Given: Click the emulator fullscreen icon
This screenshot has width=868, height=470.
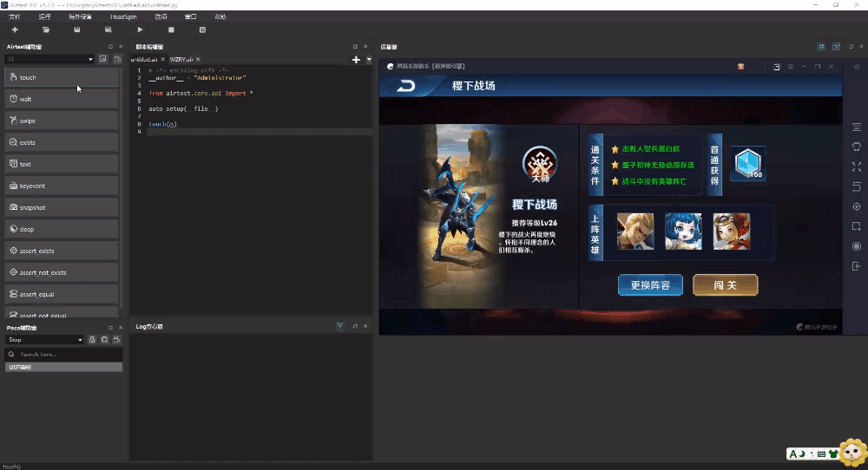Looking at the screenshot, I should tap(857, 166).
